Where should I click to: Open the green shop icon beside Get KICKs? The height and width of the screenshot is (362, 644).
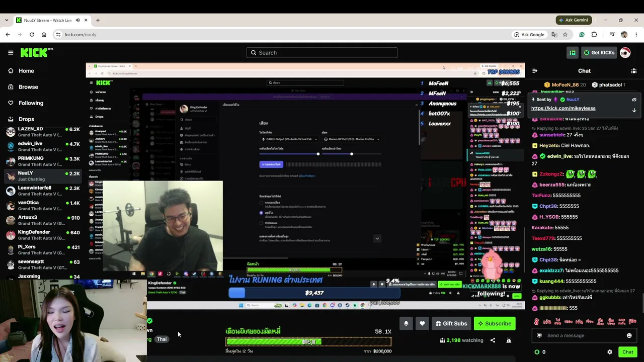(573, 53)
